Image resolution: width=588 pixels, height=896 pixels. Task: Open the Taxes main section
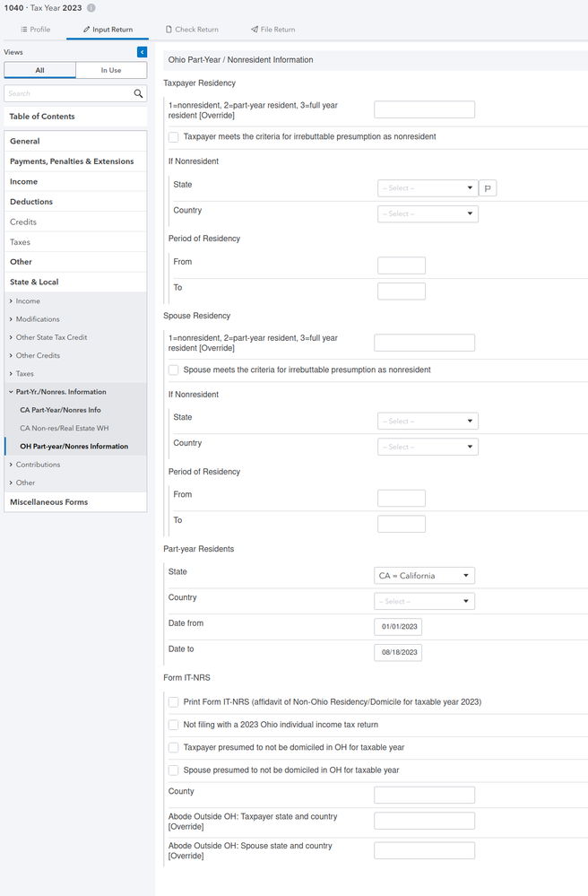click(x=75, y=242)
